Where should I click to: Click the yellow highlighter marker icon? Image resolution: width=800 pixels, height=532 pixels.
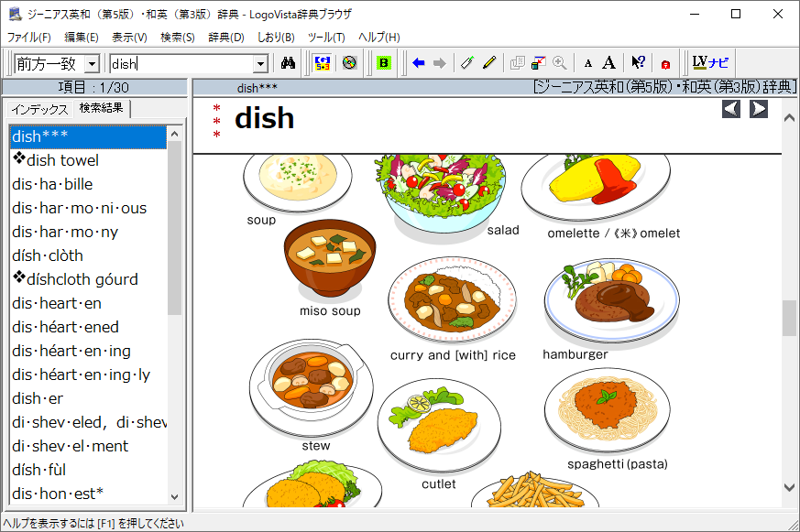(x=489, y=63)
